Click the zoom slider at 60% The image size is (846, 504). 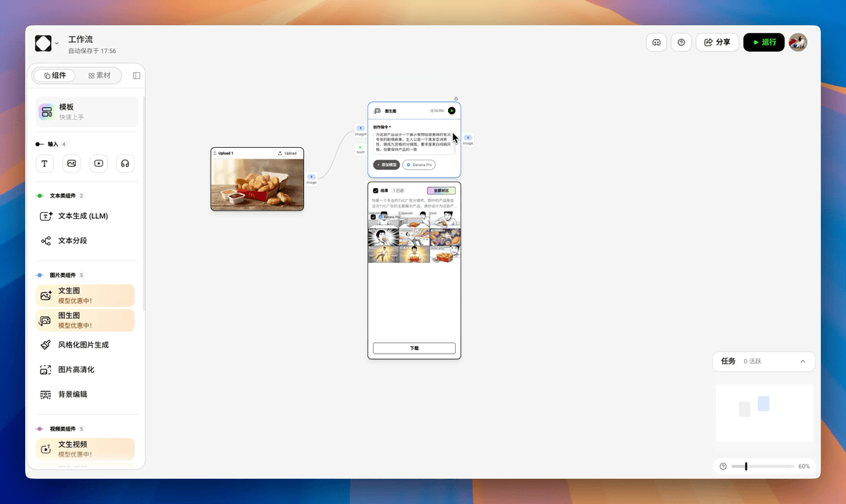pyautogui.click(x=746, y=466)
